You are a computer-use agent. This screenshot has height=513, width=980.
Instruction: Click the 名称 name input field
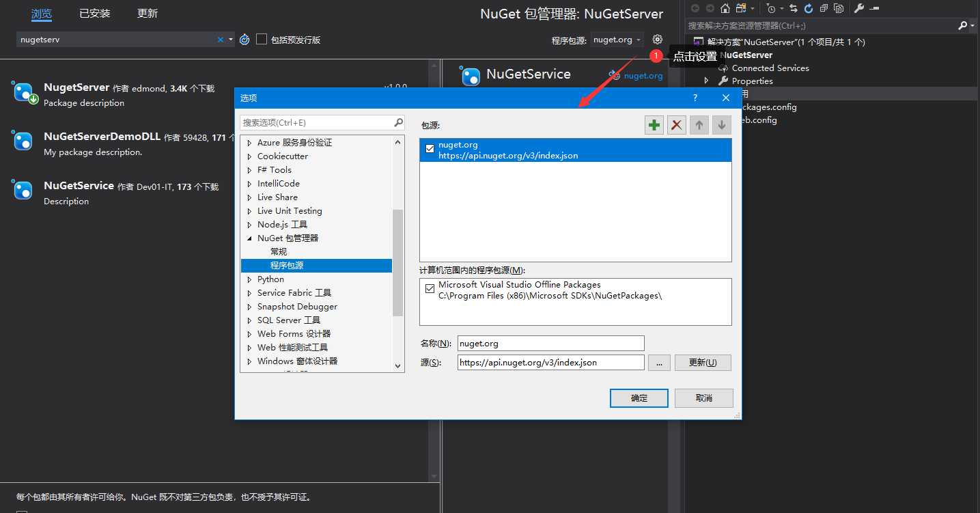click(x=551, y=343)
